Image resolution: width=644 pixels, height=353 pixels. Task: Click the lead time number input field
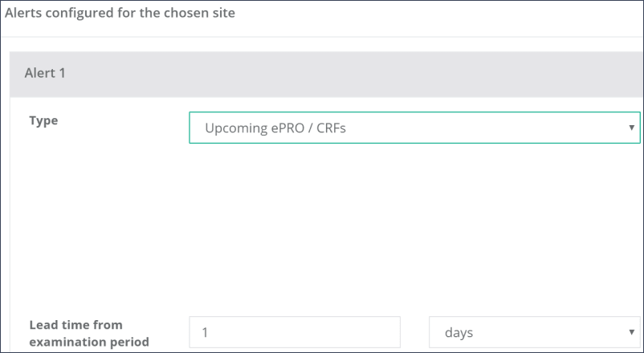coord(294,332)
